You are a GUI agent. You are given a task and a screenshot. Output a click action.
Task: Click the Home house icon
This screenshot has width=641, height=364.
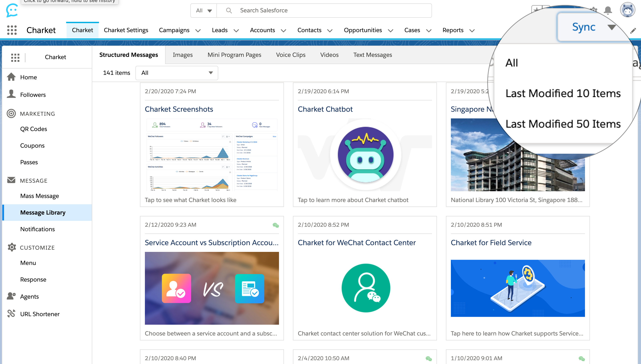pyautogui.click(x=11, y=77)
